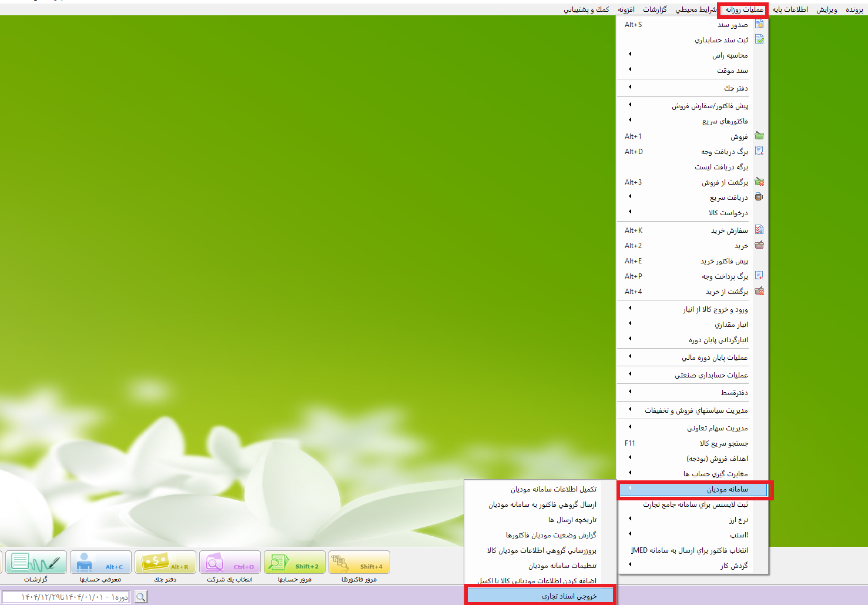Click the fiscal period date field
Image resolution: width=868 pixels, height=605 pixels.
[66, 597]
